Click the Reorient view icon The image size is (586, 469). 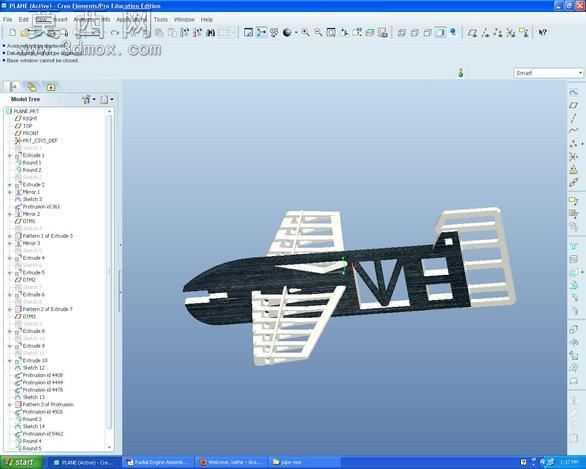coord(344,33)
